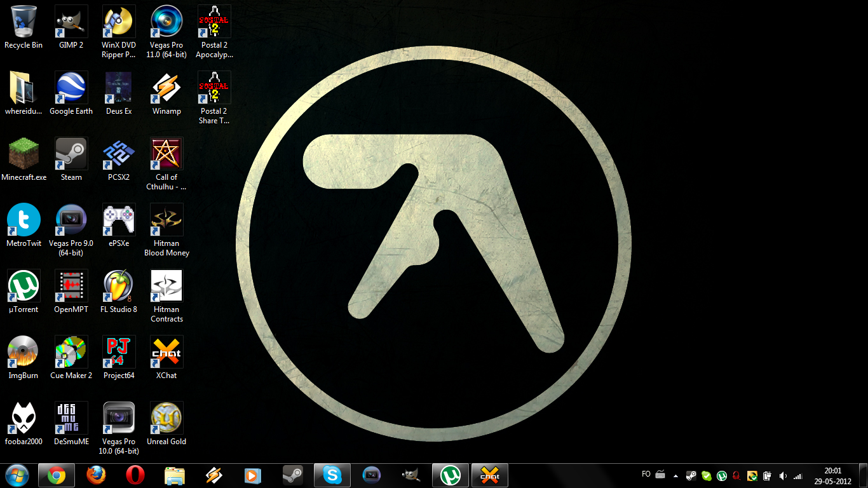Select Vegas Pro 11.0 (64-bit) shortcut

(166, 32)
